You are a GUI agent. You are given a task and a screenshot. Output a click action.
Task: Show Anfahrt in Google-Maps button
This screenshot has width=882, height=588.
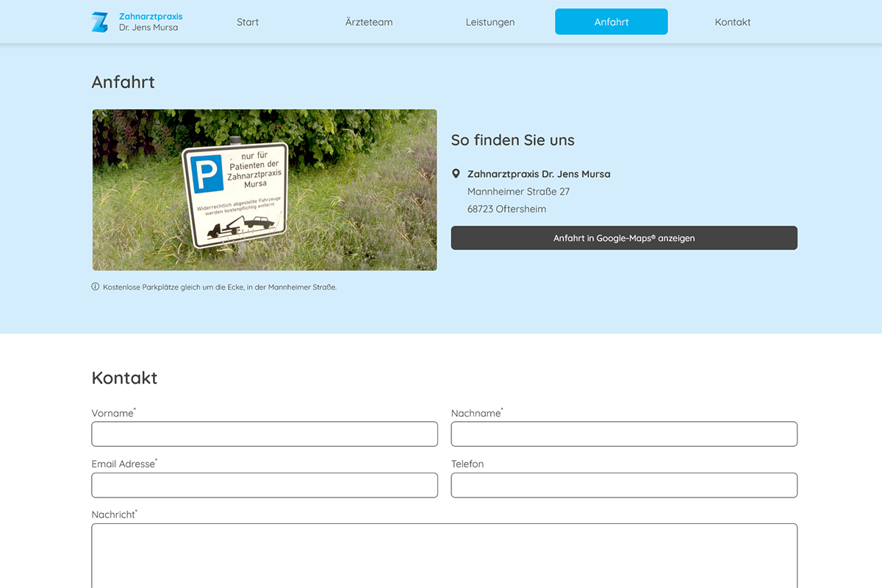click(x=624, y=238)
